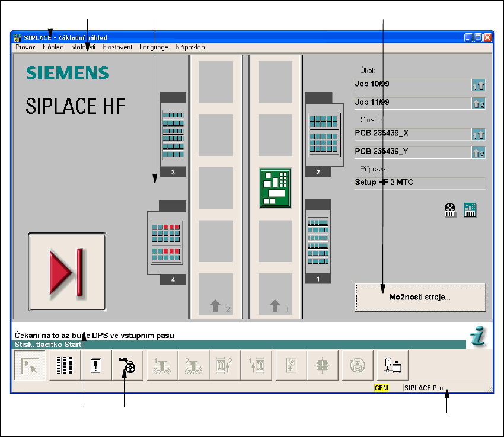Click the lane 2 board transport icon
This screenshot has height=437, width=504.
(x=225, y=365)
